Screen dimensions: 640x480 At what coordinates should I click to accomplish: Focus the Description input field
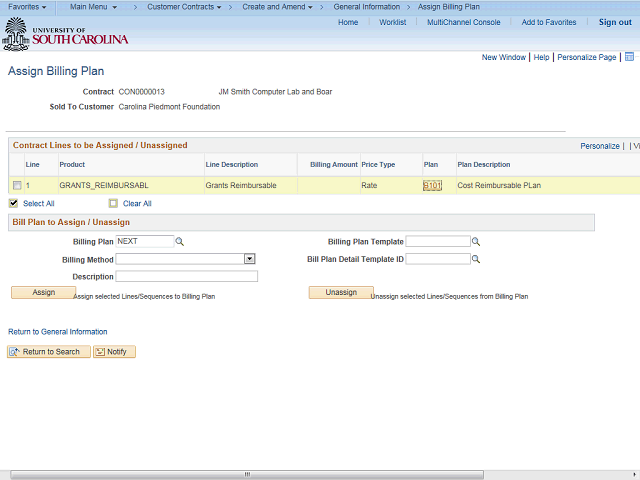[187, 276]
